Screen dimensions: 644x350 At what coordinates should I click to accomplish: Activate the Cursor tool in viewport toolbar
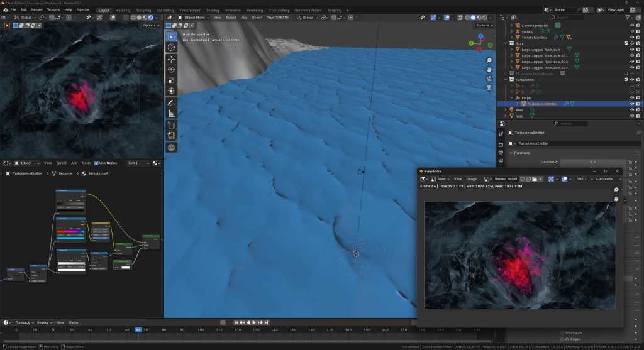click(171, 47)
